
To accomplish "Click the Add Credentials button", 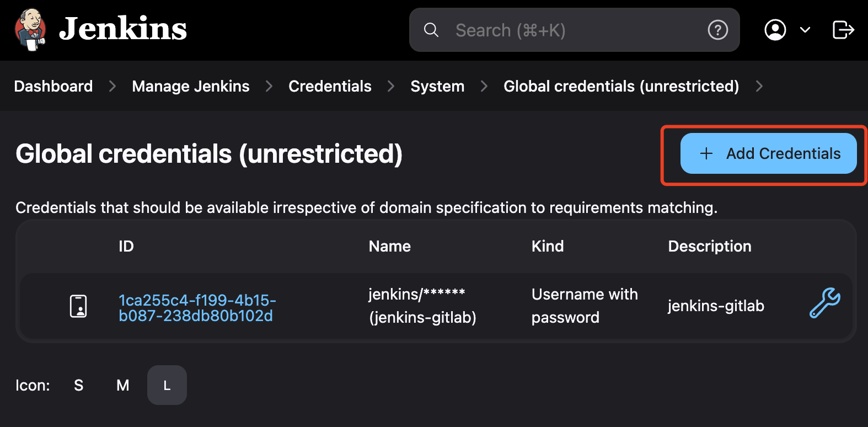I will coord(768,153).
